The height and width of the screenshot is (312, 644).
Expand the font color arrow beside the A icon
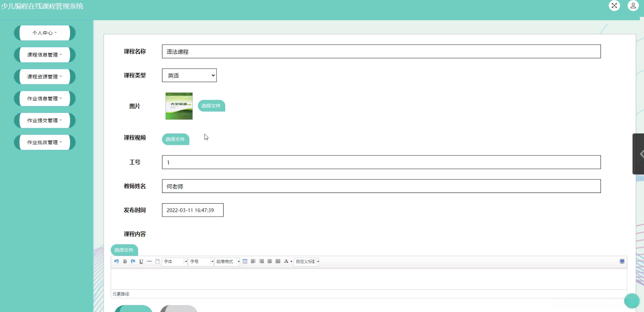pyautogui.click(x=291, y=262)
